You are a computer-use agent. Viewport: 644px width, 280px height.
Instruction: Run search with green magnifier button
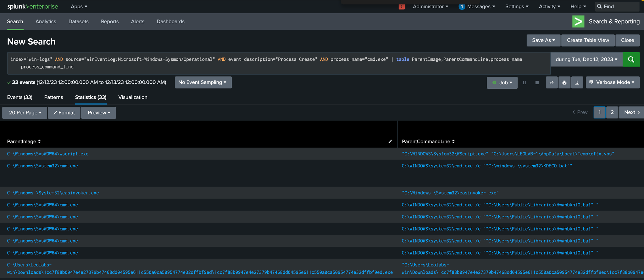click(x=631, y=59)
